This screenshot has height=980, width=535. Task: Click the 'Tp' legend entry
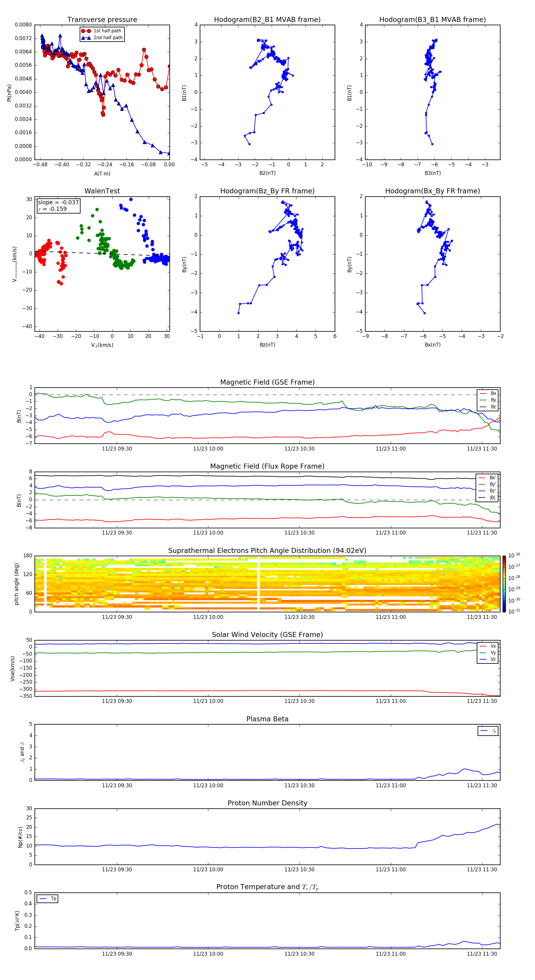[48, 899]
